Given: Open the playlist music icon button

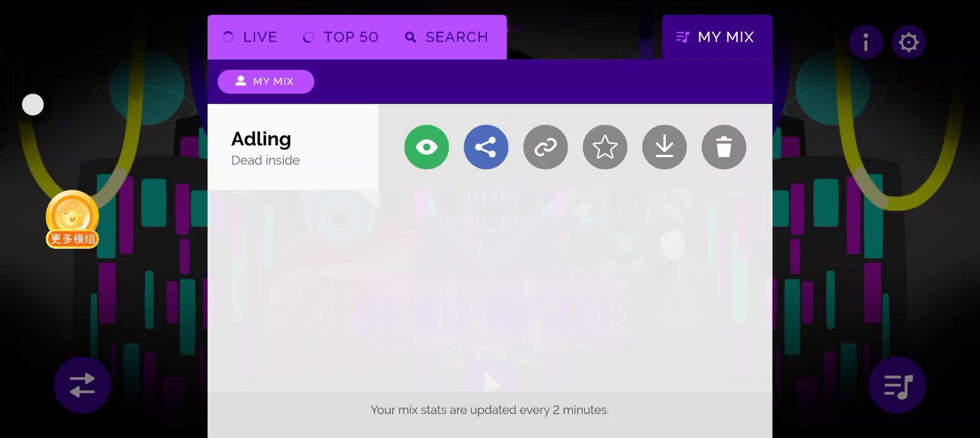Looking at the screenshot, I should click(898, 385).
